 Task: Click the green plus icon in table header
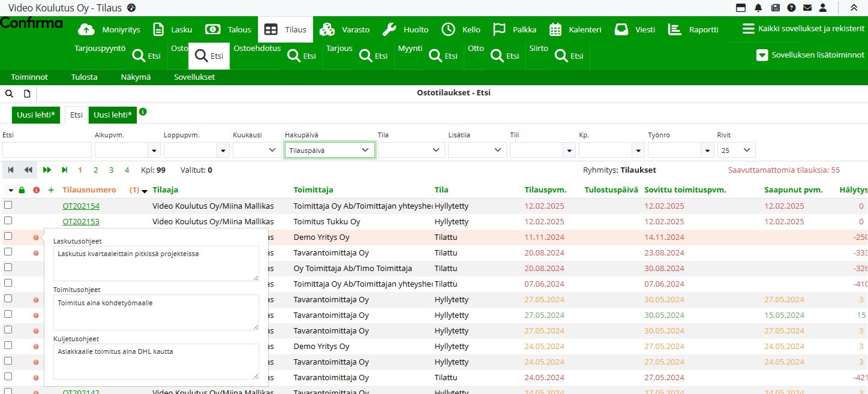[x=51, y=190]
